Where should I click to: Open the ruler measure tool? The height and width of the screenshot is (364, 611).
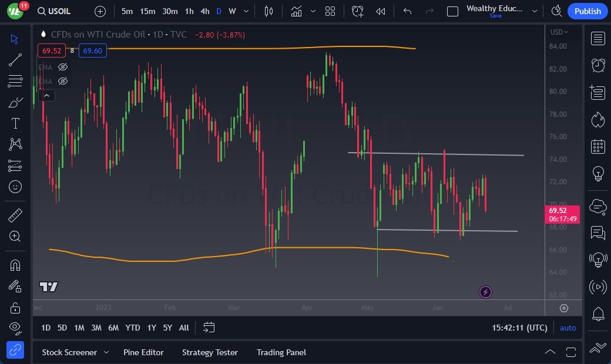[15, 215]
